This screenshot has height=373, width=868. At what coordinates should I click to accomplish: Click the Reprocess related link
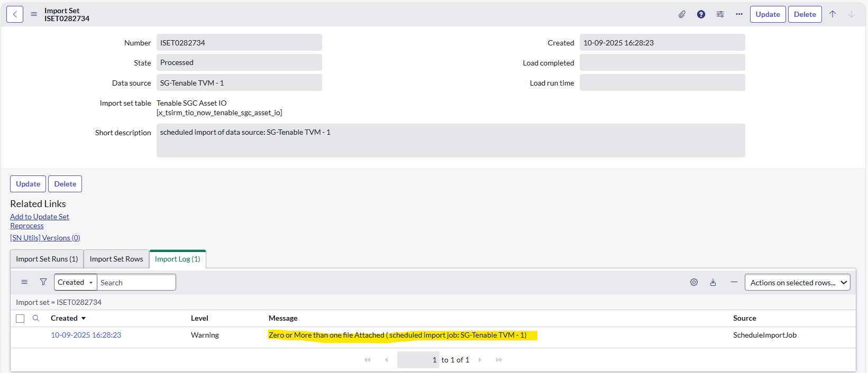pyautogui.click(x=27, y=226)
